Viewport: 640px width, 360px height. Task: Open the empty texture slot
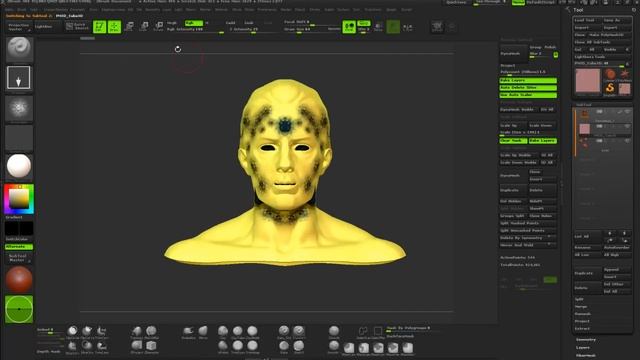pyautogui.click(x=19, y=138)
